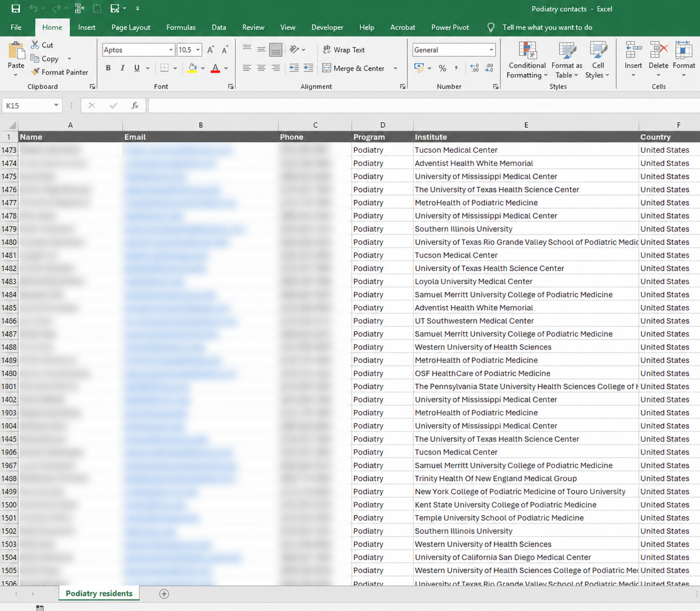Click the Redo icon
This screenshot has width=700, height=611.
coord(56,8)
